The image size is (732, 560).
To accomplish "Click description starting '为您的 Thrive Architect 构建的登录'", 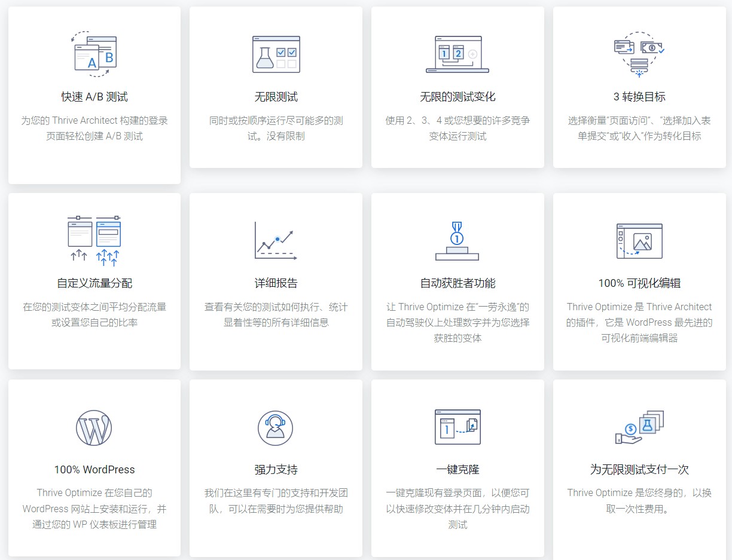I will [94, 128].
